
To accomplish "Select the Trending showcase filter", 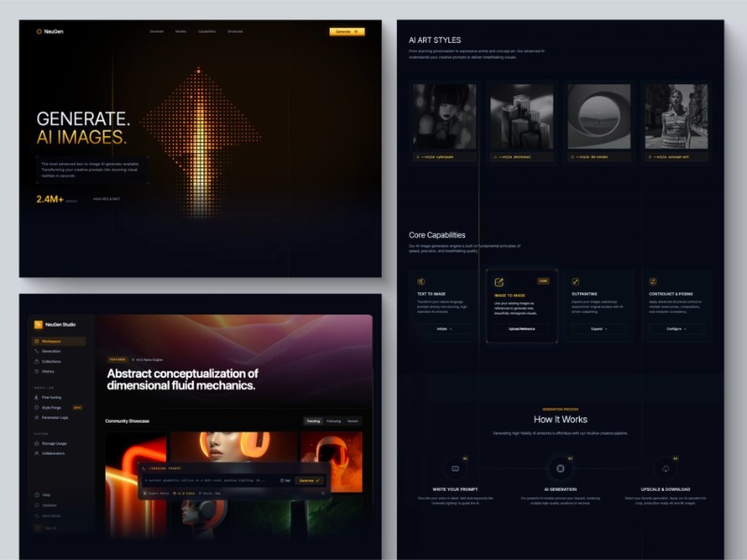I will click(313, 421).
